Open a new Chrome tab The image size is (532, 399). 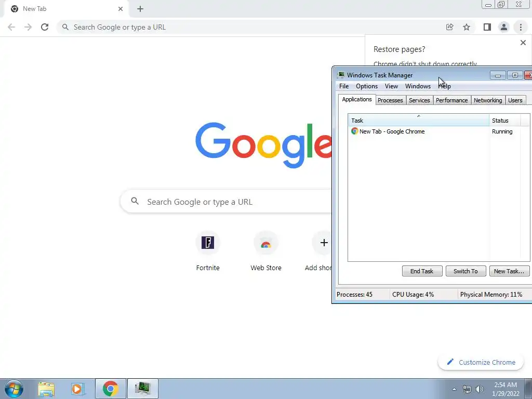pyautogui.click(x=140, y=9)
